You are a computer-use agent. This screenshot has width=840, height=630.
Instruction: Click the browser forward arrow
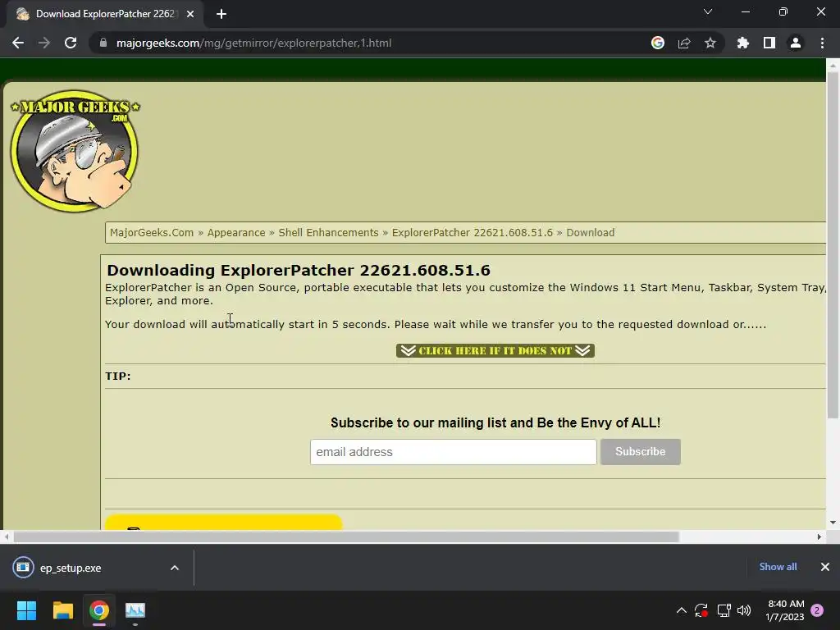click(44, 43)
